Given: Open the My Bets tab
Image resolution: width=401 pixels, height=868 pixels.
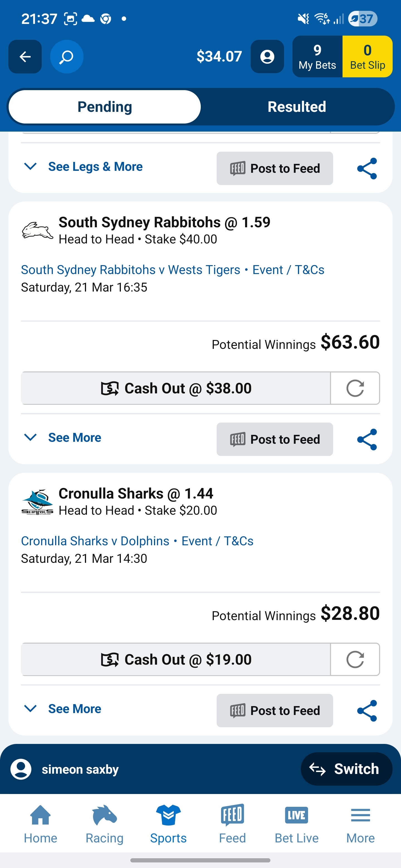Looking at the screenshot, I should (x=317, y=56).
